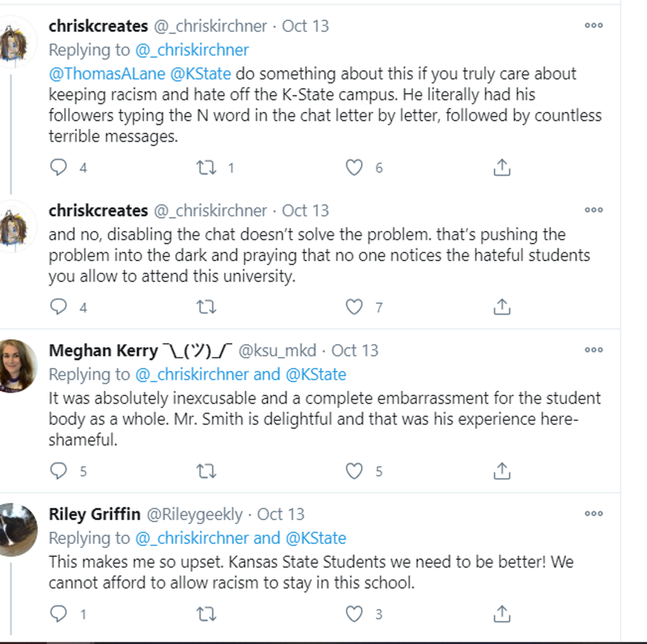Open the share icon on Riley Griffin's tweet

pos(501,613)
